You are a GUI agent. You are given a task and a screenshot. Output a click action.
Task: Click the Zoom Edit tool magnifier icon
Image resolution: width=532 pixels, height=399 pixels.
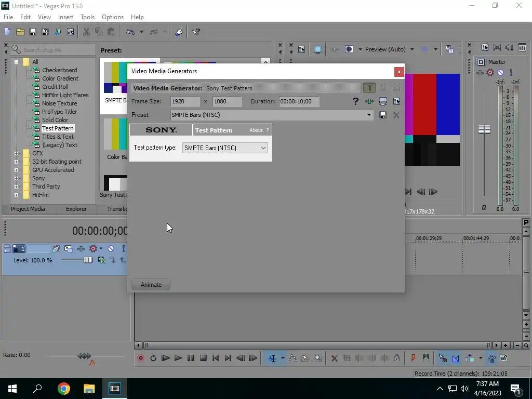317,358
